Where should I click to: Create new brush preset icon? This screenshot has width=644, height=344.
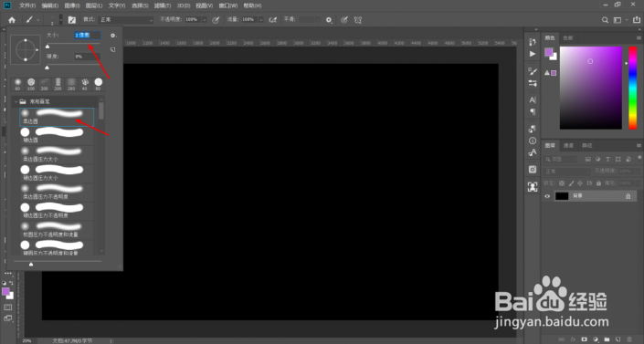tap(112, 49)
